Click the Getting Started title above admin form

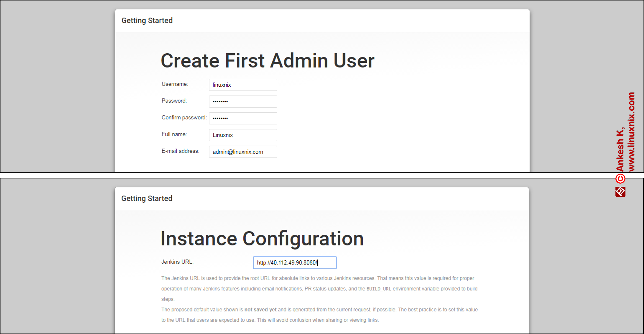(x=147, y=20)
